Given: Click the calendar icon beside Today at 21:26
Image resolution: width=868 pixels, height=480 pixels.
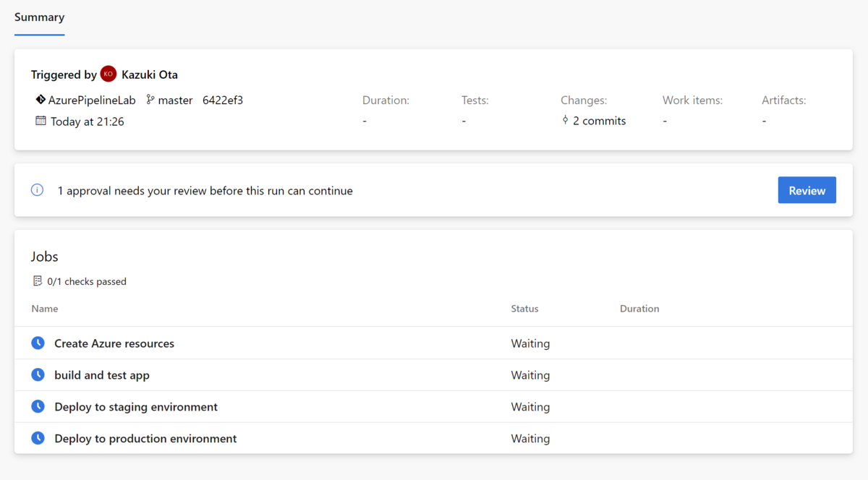Looking at the screenshot, I should pos(41,121).
